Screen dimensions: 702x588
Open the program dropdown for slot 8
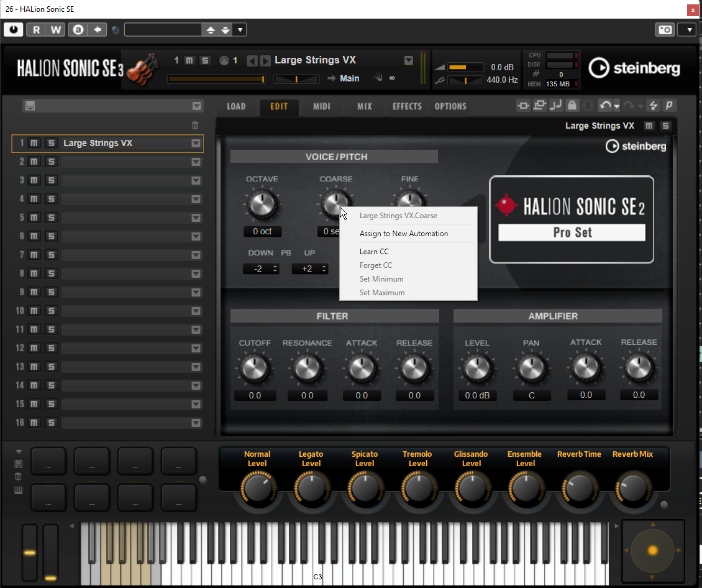pos(196,273)
